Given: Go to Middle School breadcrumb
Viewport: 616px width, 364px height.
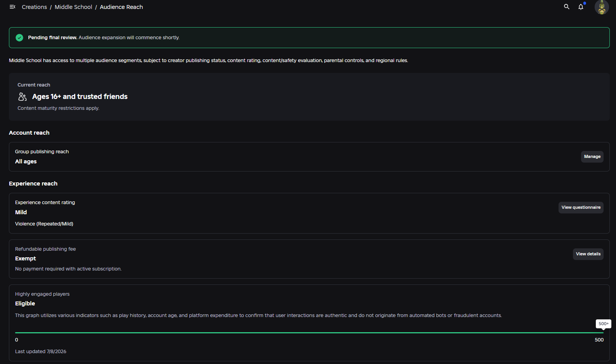Looking at the screenshot, I should tap(73, 7).
